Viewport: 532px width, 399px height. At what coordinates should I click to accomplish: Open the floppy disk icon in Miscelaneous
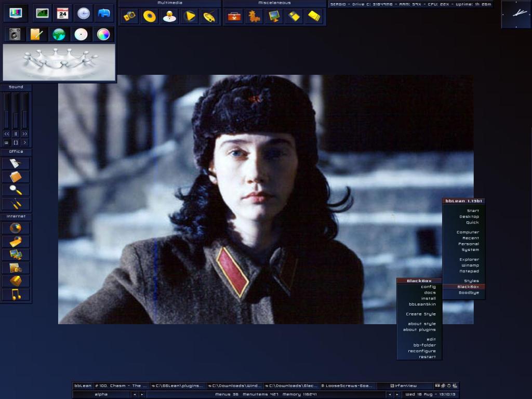point(294,16)
